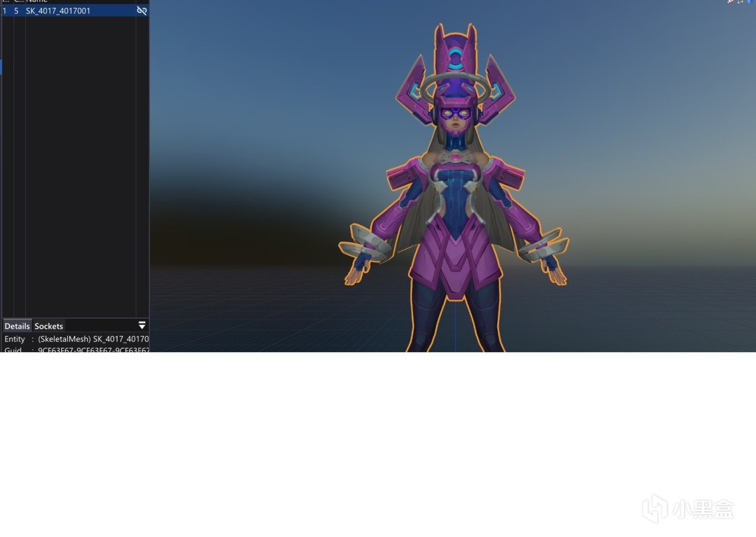The image size is (756, 537).
Task: Open the Details panel options dropdown arrow
Action: point(142,326)
